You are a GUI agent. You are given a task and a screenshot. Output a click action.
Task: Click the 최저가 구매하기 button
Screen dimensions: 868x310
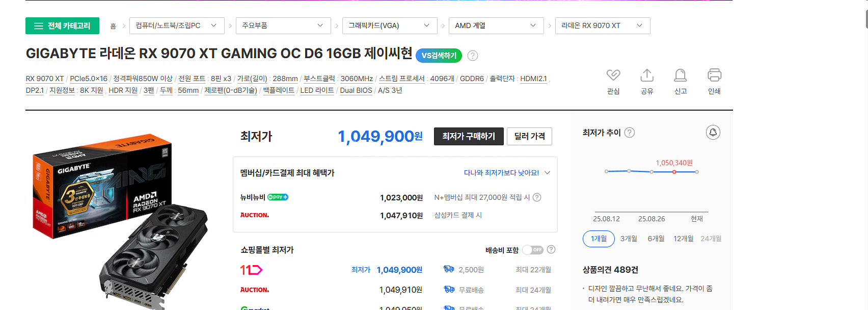tap(469, 136)
